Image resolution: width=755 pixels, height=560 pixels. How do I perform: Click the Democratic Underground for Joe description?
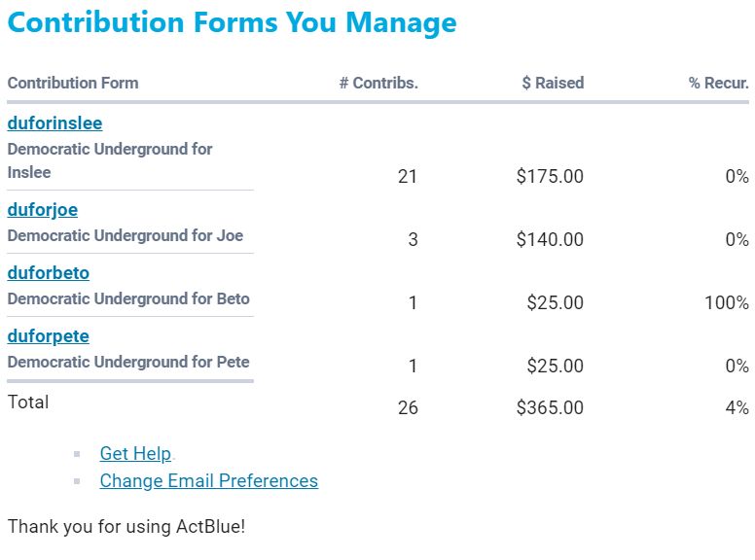pyautogui.click(x=126, y=235)
